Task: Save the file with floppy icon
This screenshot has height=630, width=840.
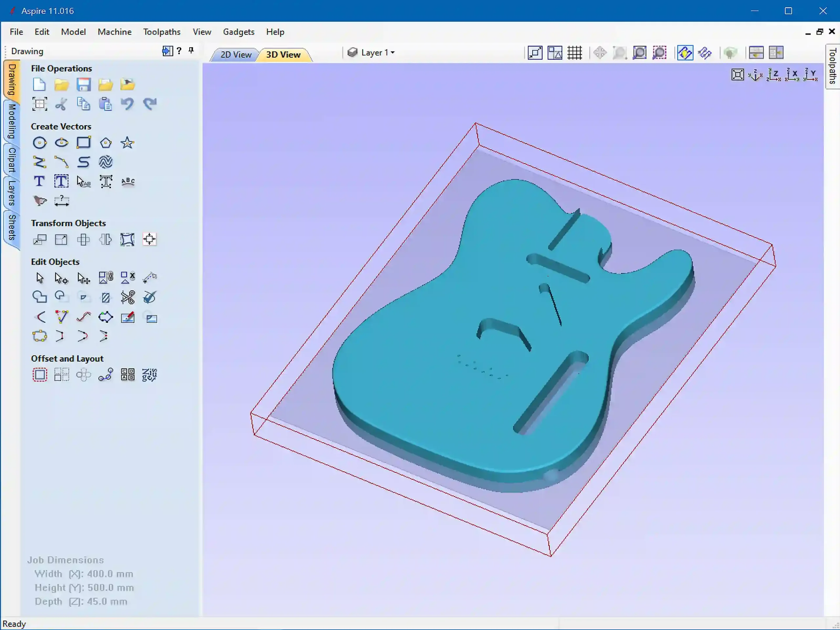Action: pos(84,84)
